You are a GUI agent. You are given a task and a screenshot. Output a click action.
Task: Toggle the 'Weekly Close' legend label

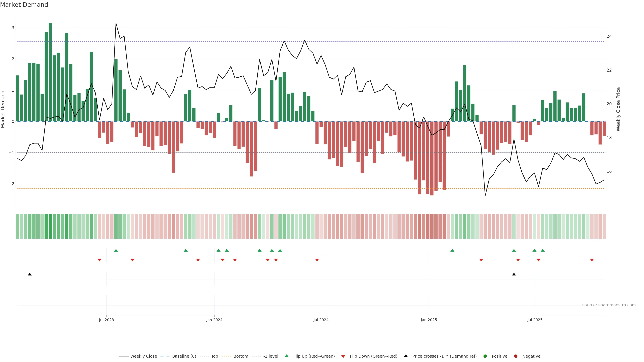point(144,356)
